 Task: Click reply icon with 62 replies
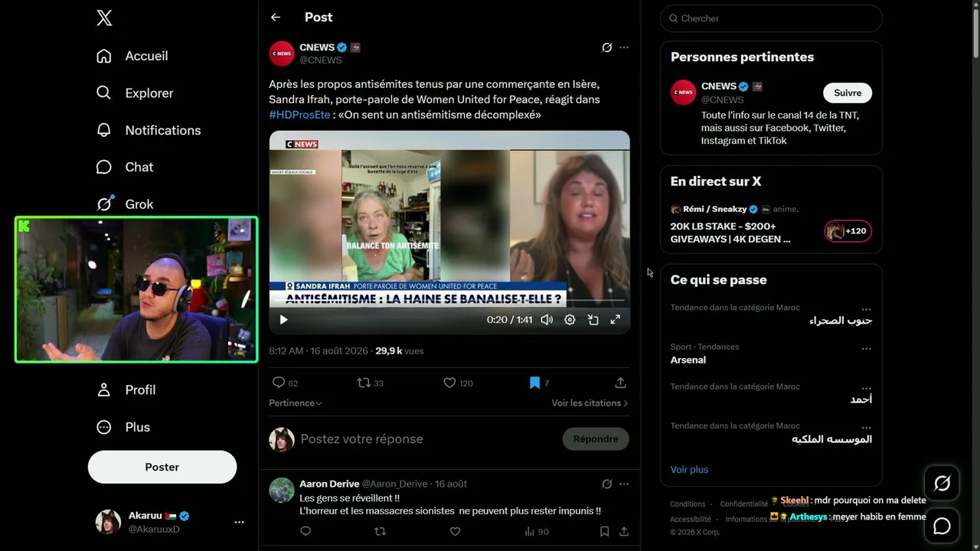click(285, 383)
